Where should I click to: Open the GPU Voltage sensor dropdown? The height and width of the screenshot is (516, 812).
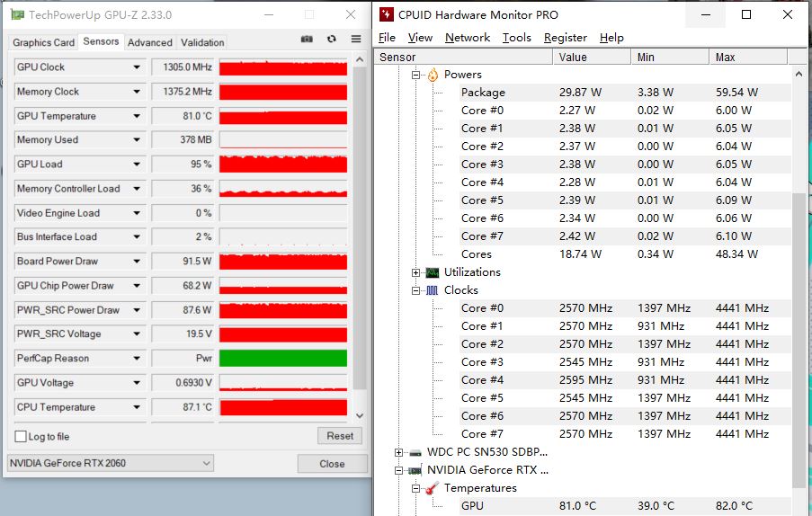tap(137, 383)
